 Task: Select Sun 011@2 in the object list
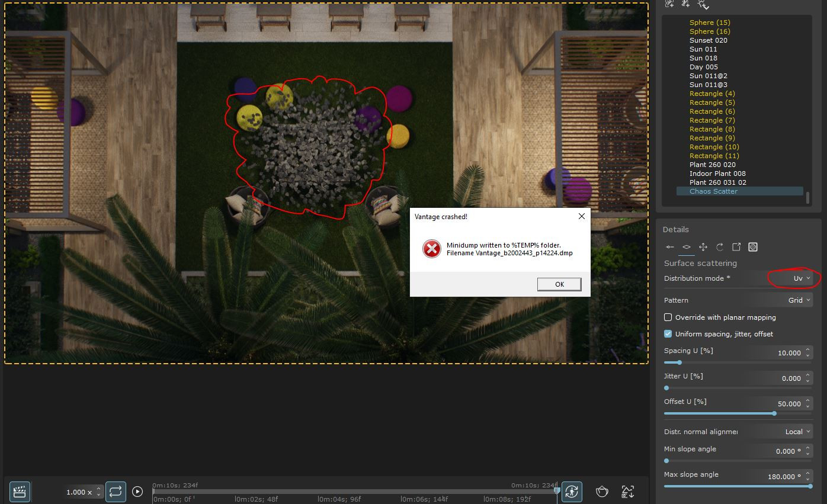tap(709, 76)
